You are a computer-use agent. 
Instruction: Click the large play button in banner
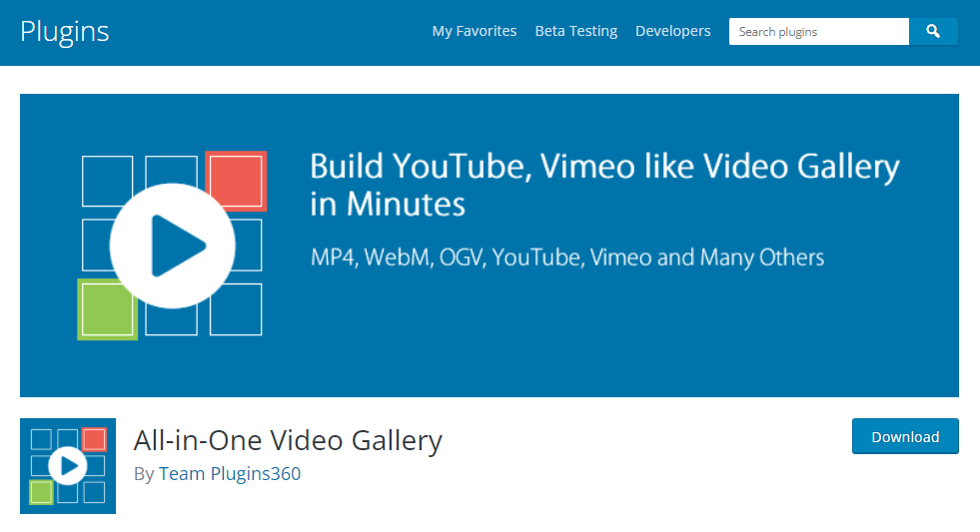(173, 246)
